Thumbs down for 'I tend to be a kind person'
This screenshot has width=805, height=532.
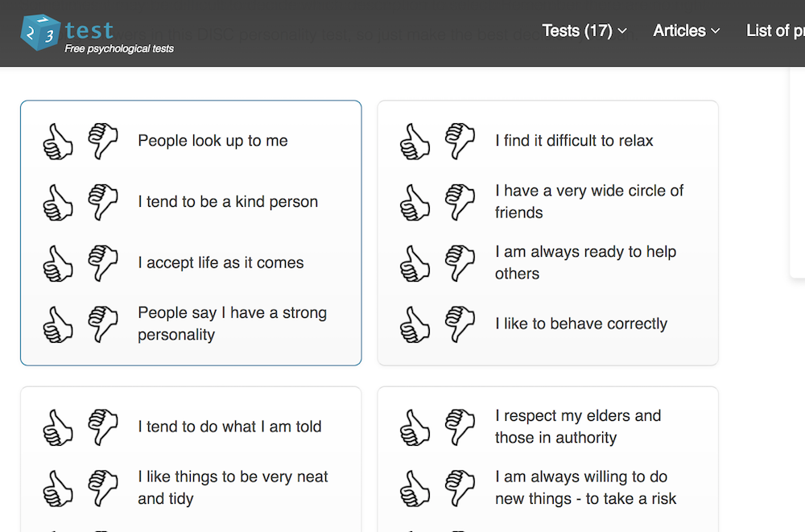pyautogui.click(x=103, y=202)
